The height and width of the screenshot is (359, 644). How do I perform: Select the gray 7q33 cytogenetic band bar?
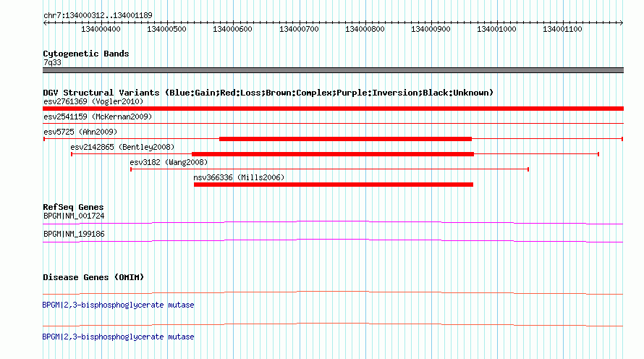pyautogui.click(x=333, y=70)
